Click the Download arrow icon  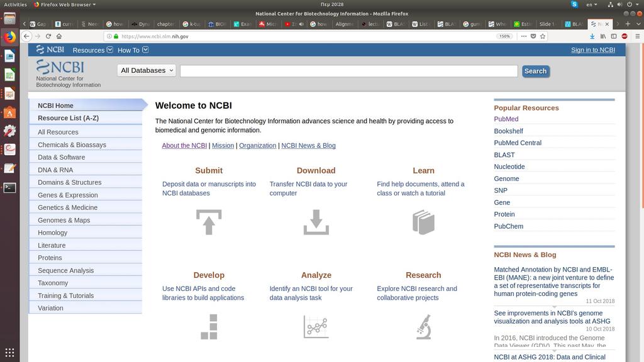(316, 222)
